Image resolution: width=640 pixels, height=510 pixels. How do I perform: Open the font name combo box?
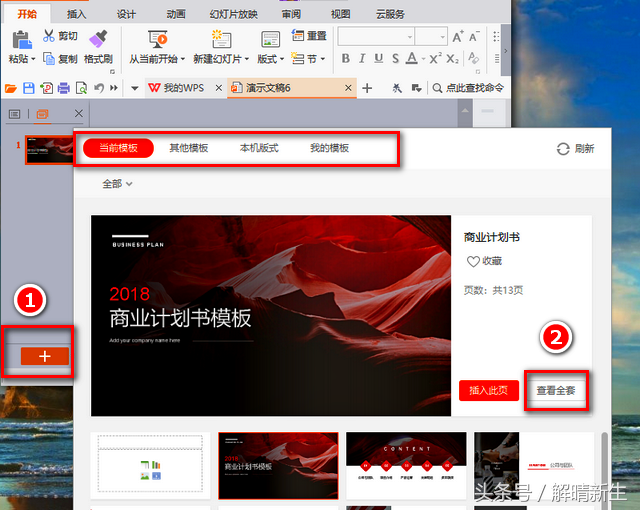click(376, 36)
